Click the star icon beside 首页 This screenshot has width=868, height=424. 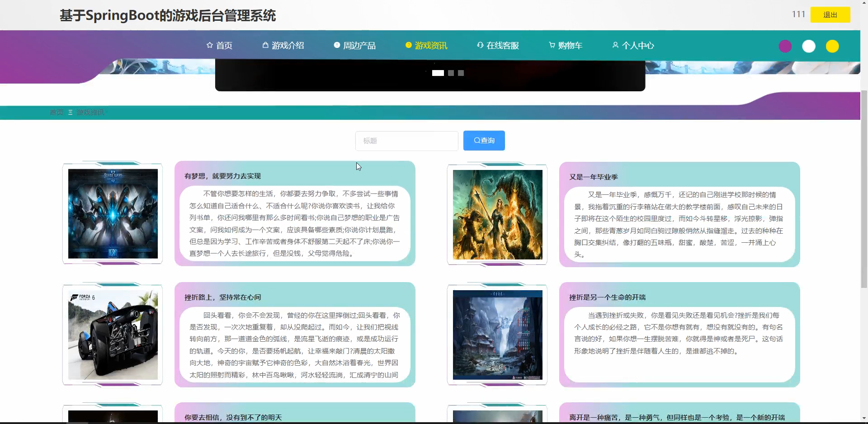[209, 45]
